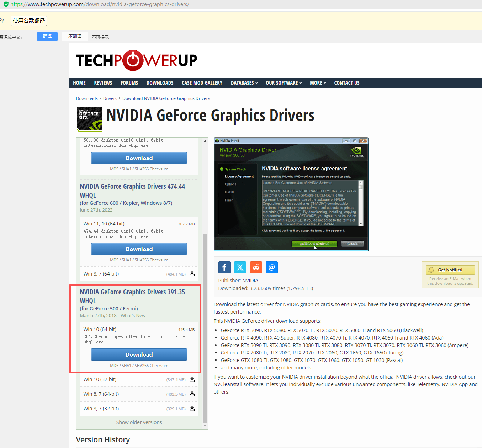Screen dimensions: 482x448
Task: Open the Reviews menu item
Action: pyautogui.click(x=103, y=83)
